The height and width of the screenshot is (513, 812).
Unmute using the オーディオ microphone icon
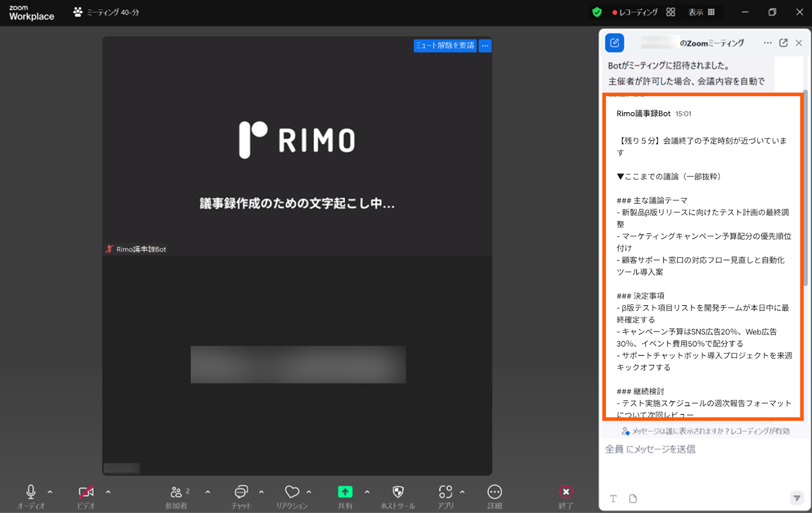click(x=30, y=491)
